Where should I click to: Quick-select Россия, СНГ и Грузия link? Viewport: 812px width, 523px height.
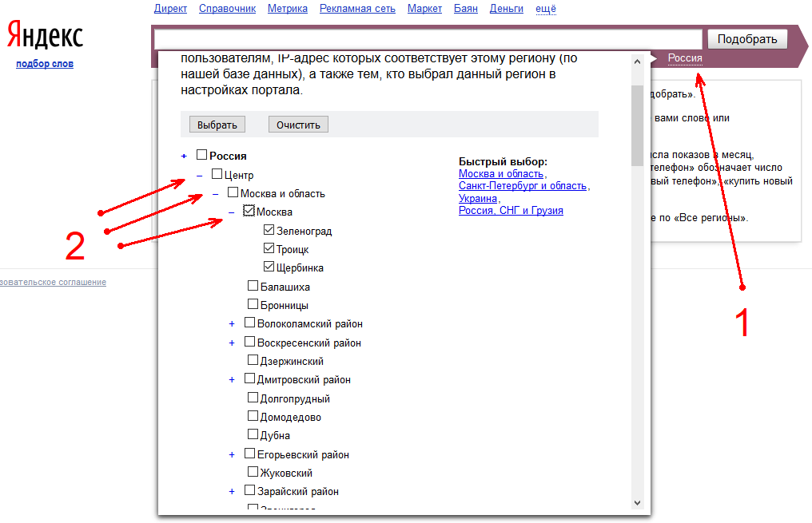(511, 211)
